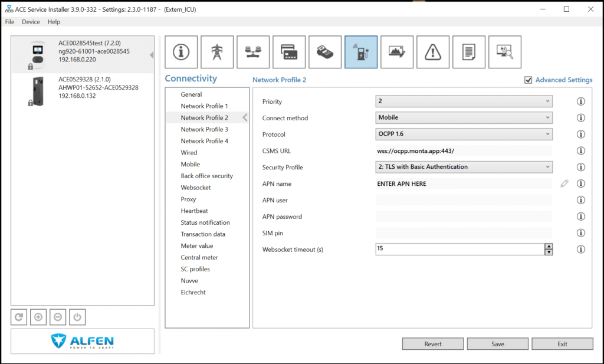Select the Status notification item
The width and height of the screenshot is (604, 364).
click(x=205, y=222)
